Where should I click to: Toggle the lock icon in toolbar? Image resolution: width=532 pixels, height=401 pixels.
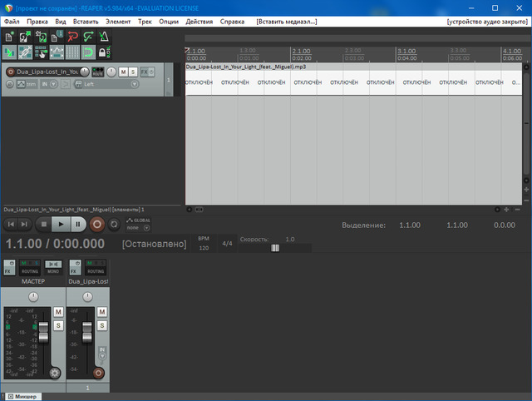click(x=103, y=52)
